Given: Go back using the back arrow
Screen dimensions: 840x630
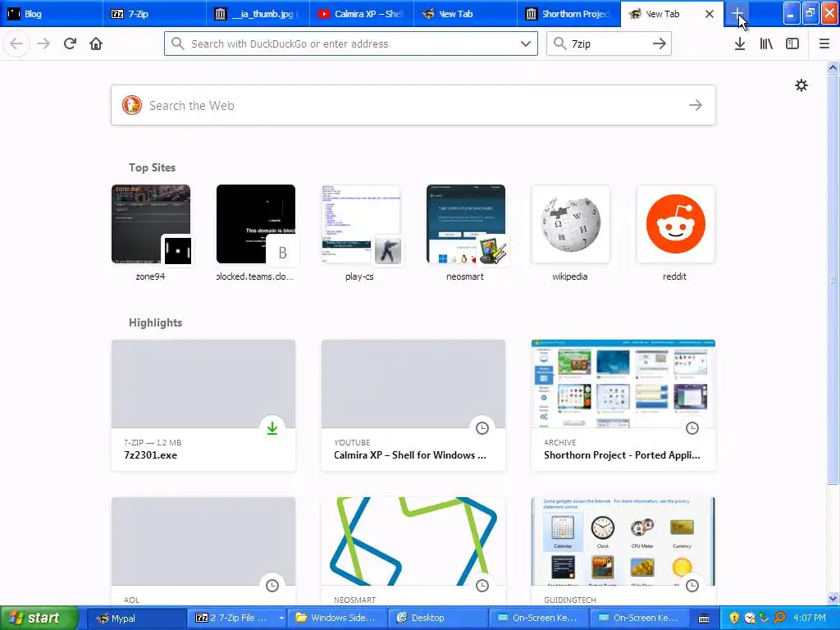Looking at the screenshot, I should tap(16, 43).
